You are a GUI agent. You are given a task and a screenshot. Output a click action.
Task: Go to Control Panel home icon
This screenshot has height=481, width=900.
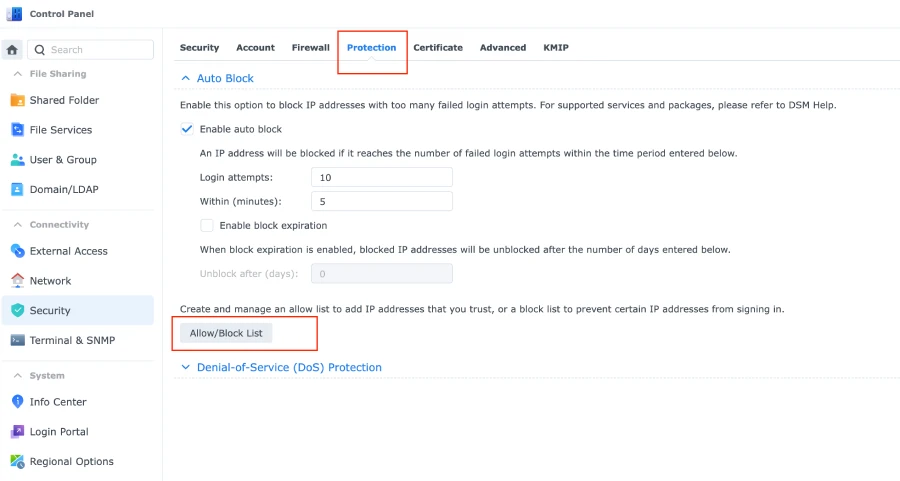12,50
